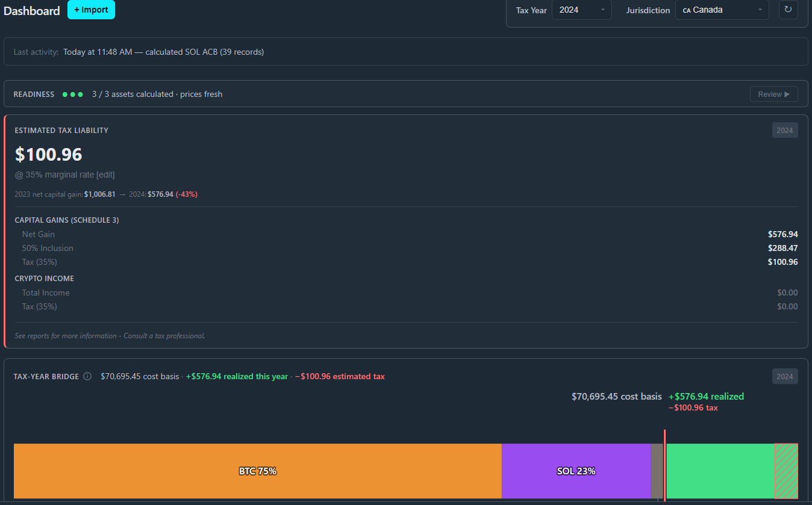
Task: Click '−$100.96 estimated tax' summary text
Action: [x=340, y=376]
